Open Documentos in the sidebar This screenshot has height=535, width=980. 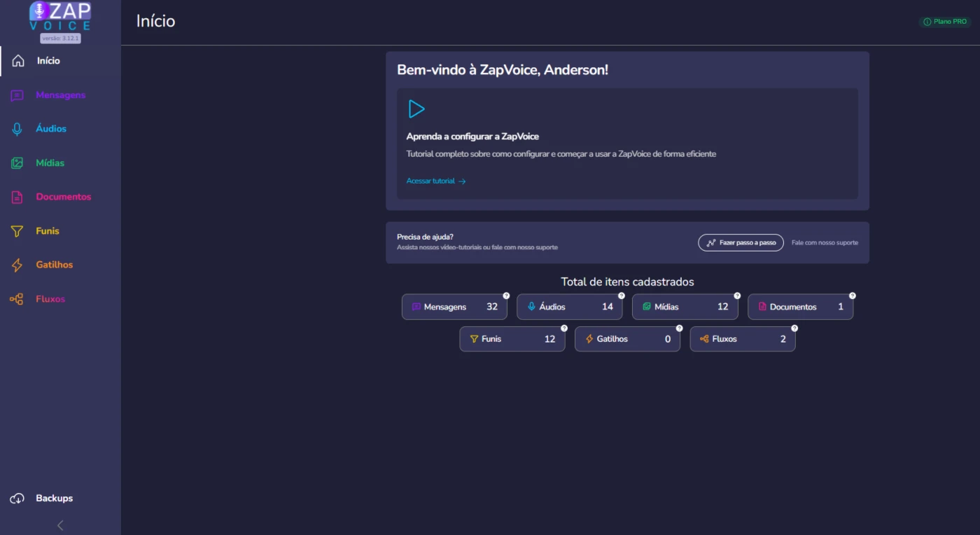[x=60, y=197]
